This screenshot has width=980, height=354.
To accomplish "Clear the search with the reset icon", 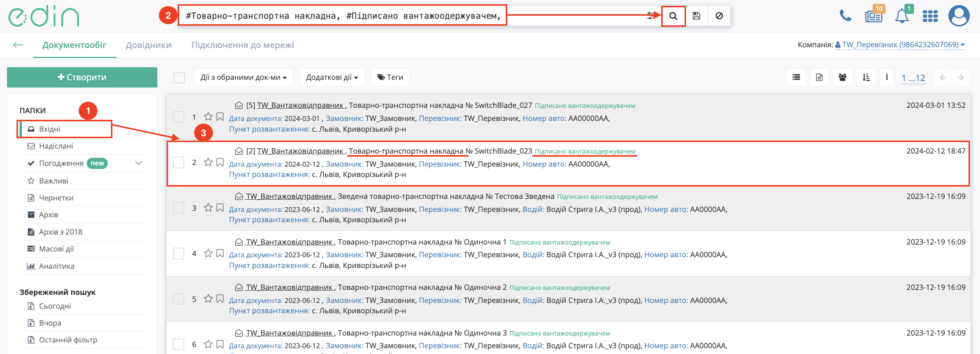I will click(x=719, y=16).
